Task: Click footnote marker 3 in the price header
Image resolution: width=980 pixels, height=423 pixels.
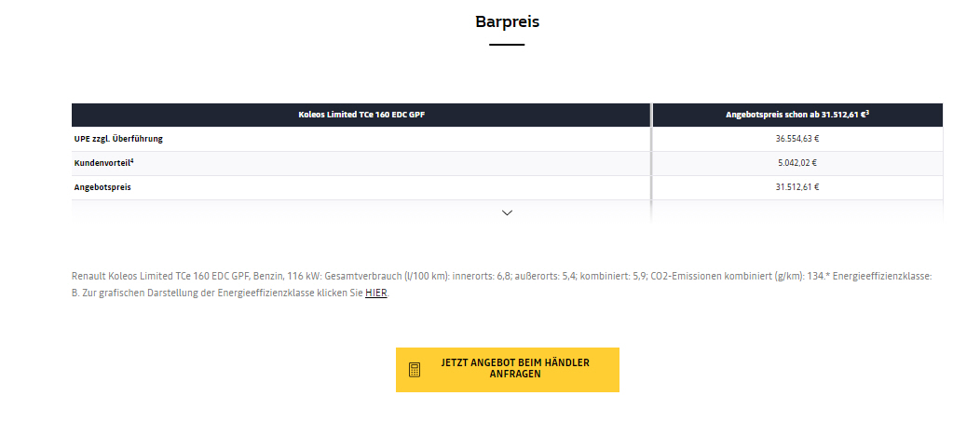Action: (867, 112)
